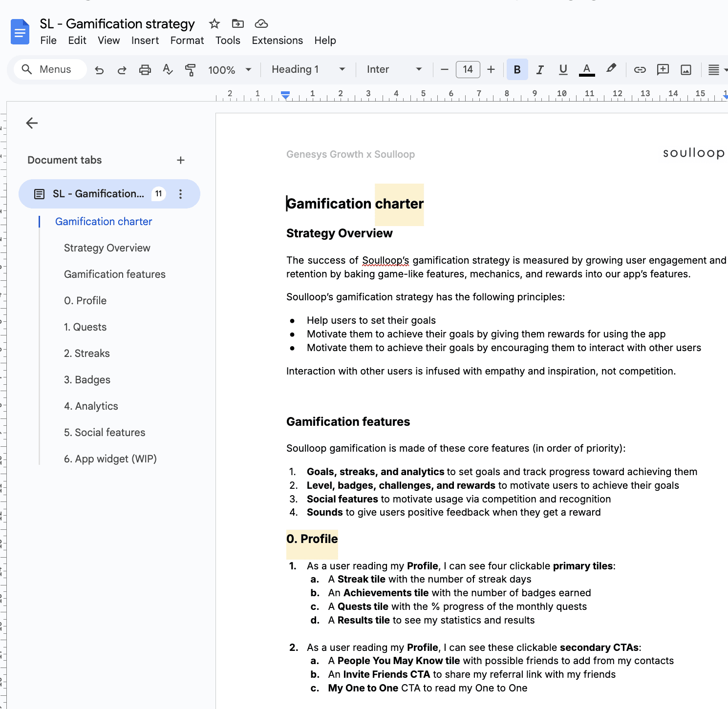This screenshot has width=728, height=709.
Task: Open the highlight color pen tool
Action: [611, 69]
